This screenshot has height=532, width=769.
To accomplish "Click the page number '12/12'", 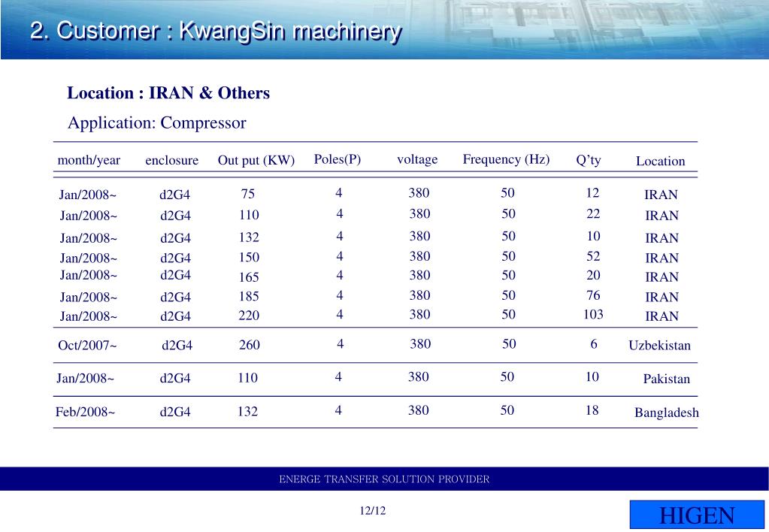I will coord(373,511).
